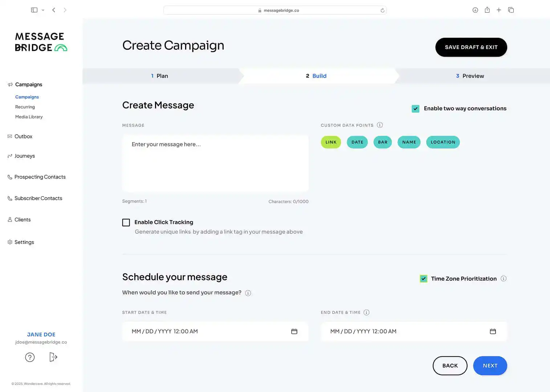Expand the browser sidebar dropdown chevron
The width and height of the screenshot is (550, 392).
(43, 10)
